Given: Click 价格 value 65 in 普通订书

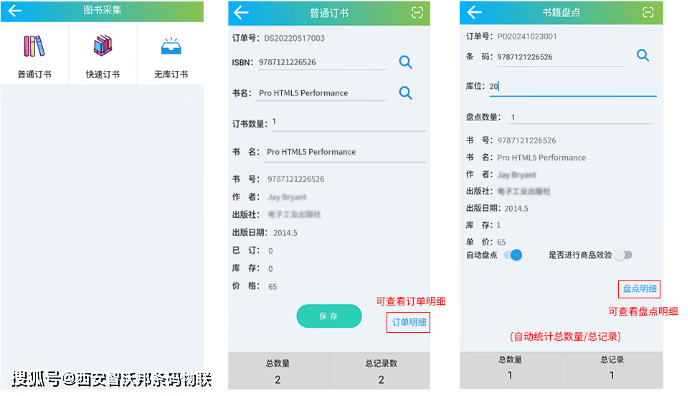Looking at the screenshot, I should pyautogui.click(x=272, y=287).
